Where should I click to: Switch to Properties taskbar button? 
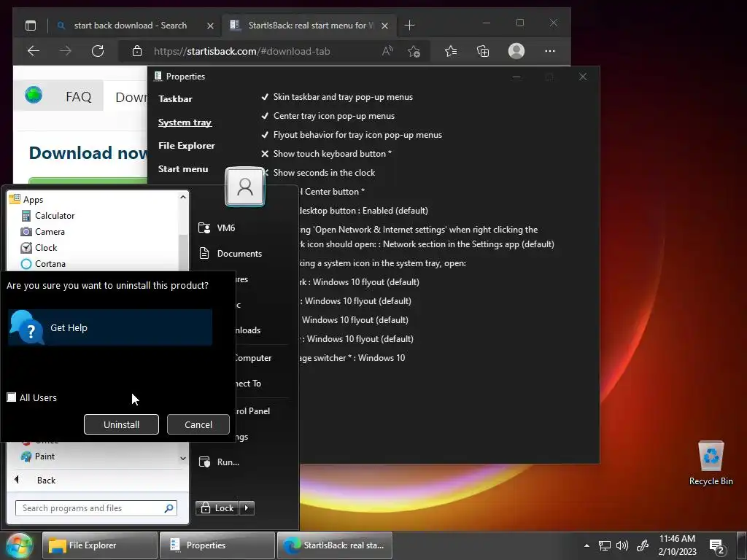(x=217, y=545)
